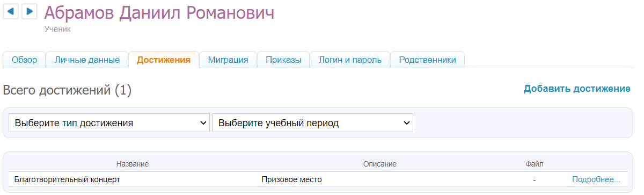Click the Всего достижений (1) heading

(x=67, y=90)
